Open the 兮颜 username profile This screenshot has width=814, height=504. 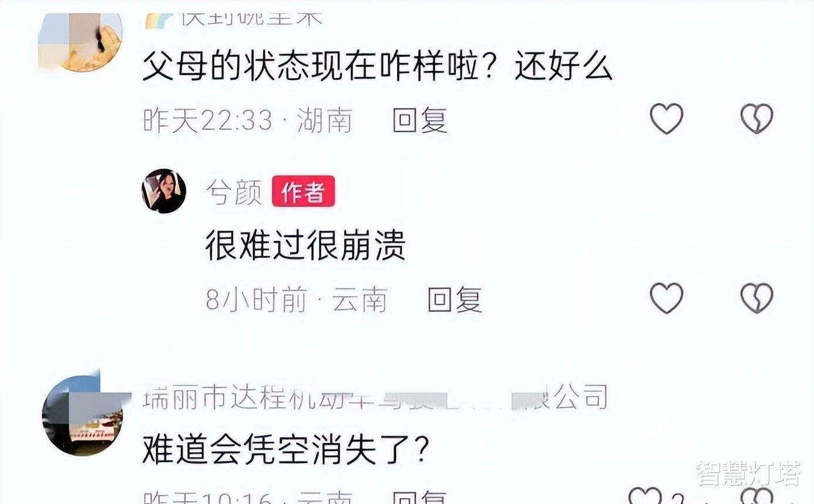[234, 192]
